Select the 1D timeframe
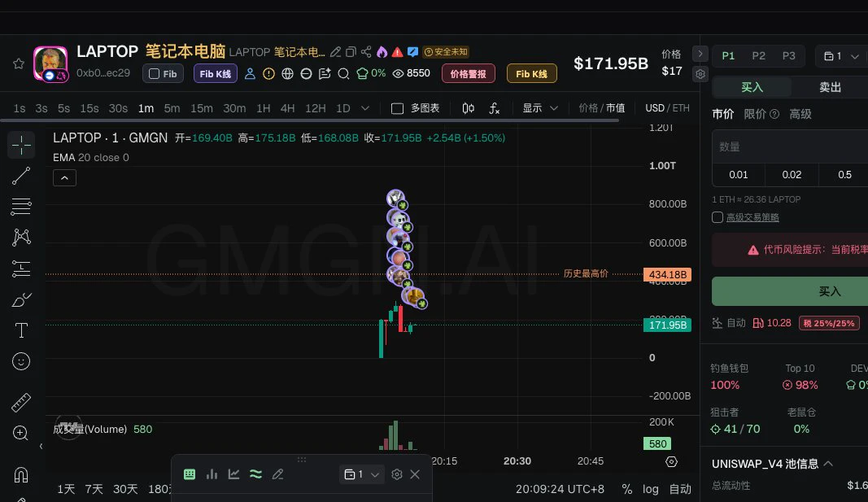The image size is (868, 502). coord(343,108)
